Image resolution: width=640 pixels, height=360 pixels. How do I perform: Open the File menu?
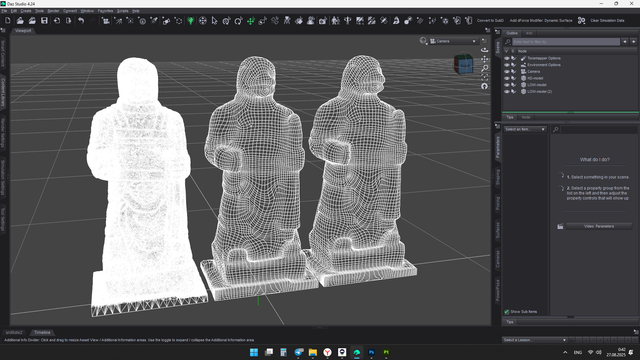(4, 11)
